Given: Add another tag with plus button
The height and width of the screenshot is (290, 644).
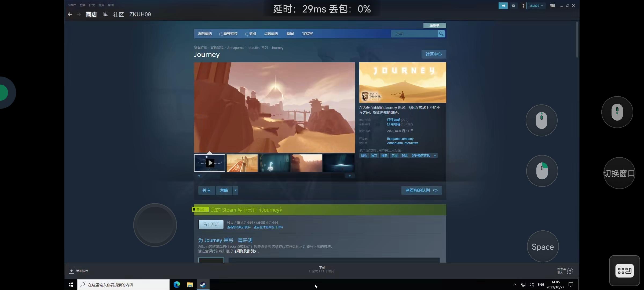Looking at the screenshot, I should (x=435, y=156).
